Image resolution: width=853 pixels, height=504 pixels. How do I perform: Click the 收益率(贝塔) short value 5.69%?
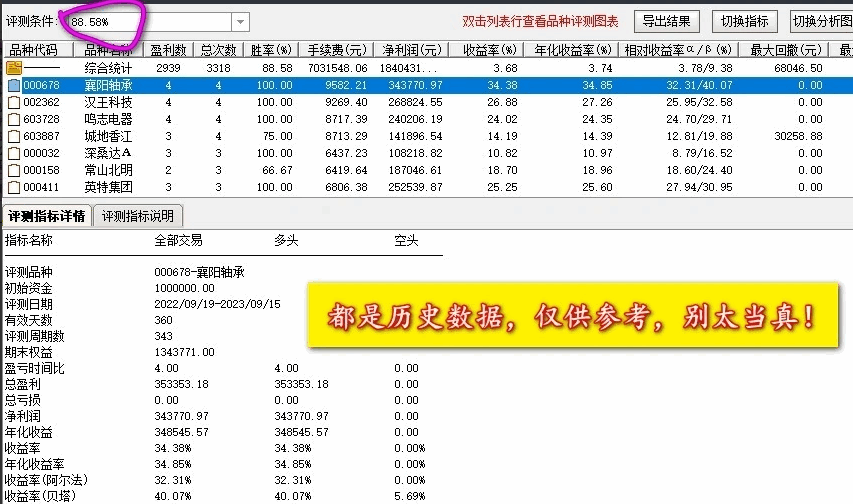point(410,496)
